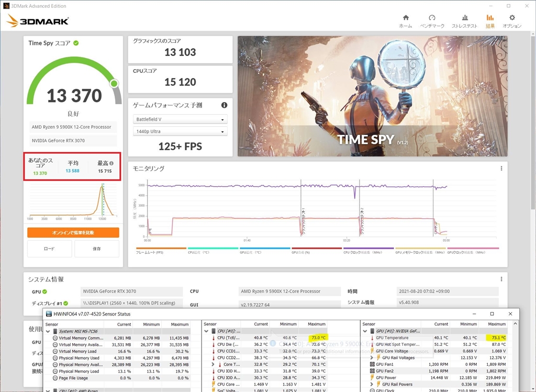Click the 保存 (Save) button
Screen dimensions: 536x392
click(x=97, y=249)
